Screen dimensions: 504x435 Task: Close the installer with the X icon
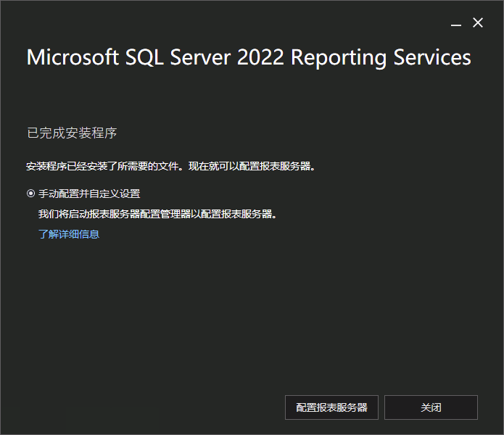[478, 22]
